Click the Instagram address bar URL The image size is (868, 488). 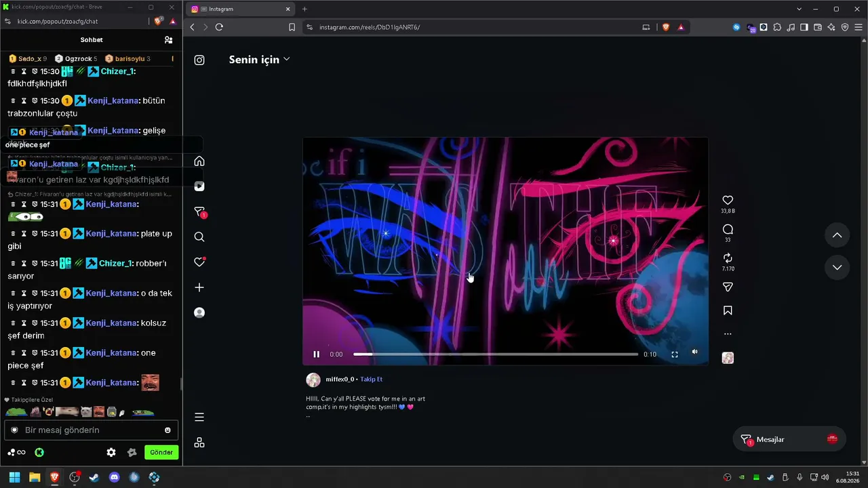pos(370,27)
